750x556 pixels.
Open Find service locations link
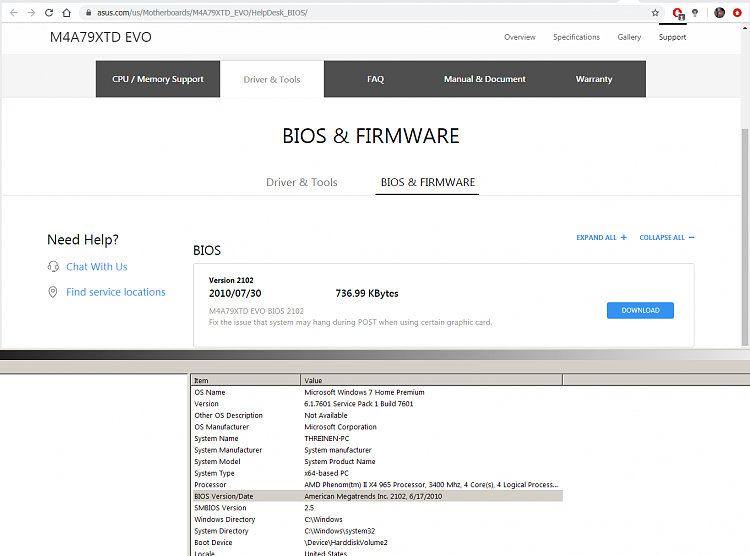point(116,292)
